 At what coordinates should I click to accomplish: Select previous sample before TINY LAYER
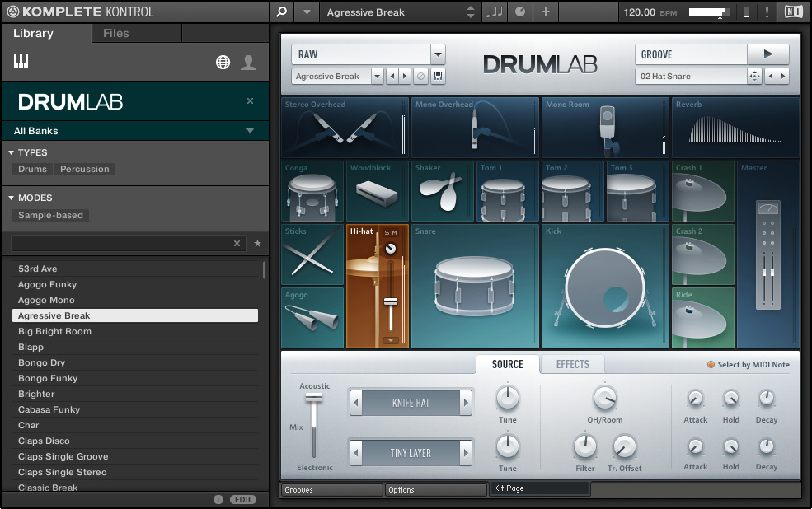[x=356, y=453]
